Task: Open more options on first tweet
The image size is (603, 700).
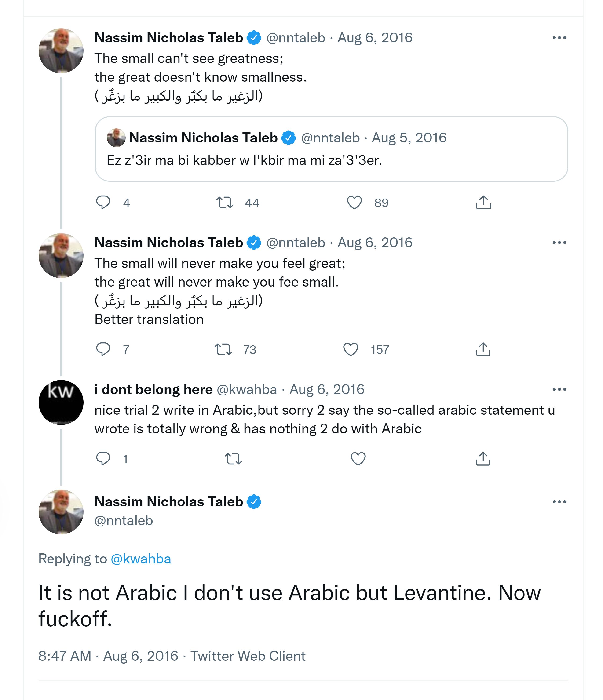Action: click(x=559, y=38)
